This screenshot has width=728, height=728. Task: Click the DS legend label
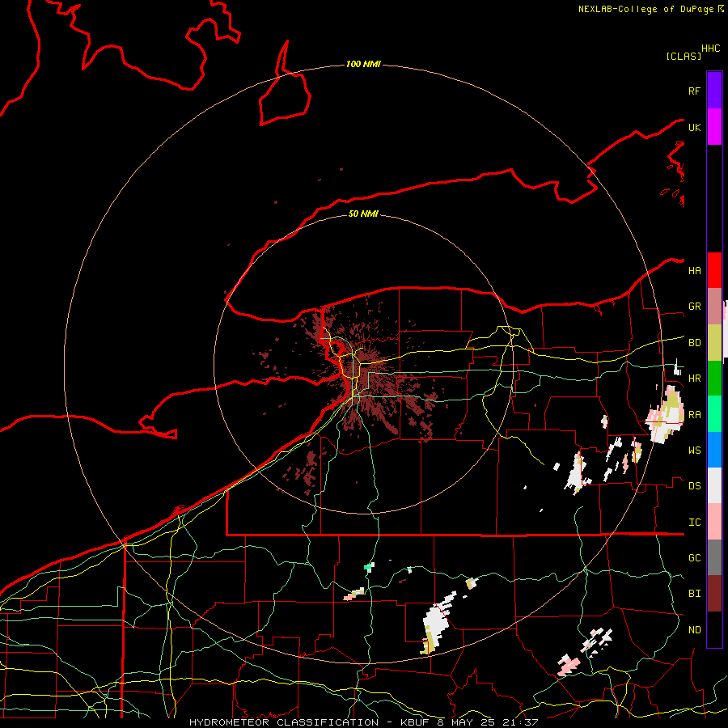(x=694, y=486)
